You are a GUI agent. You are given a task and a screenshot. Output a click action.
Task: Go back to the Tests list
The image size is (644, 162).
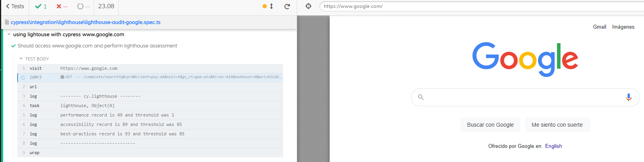click(15, 6)
